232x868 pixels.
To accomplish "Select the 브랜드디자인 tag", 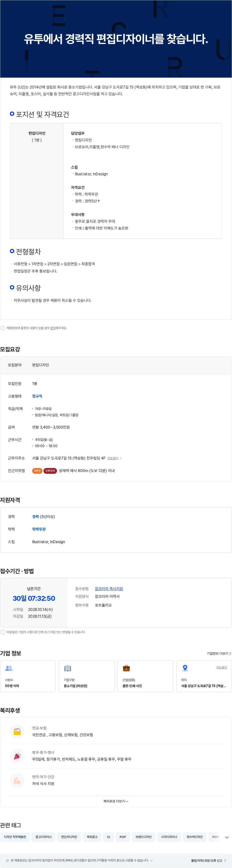I will [x=144, y=837].
